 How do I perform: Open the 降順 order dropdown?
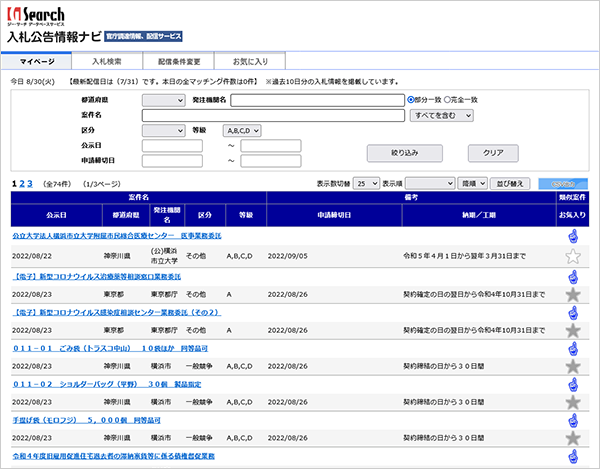473,184
